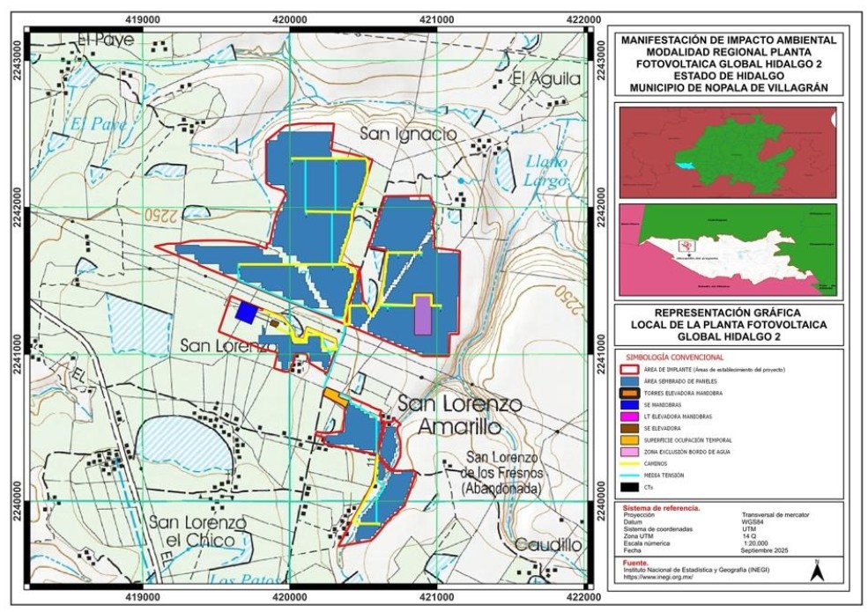
Task: Click the north arrow compass icon
Action: coord(818,570)
